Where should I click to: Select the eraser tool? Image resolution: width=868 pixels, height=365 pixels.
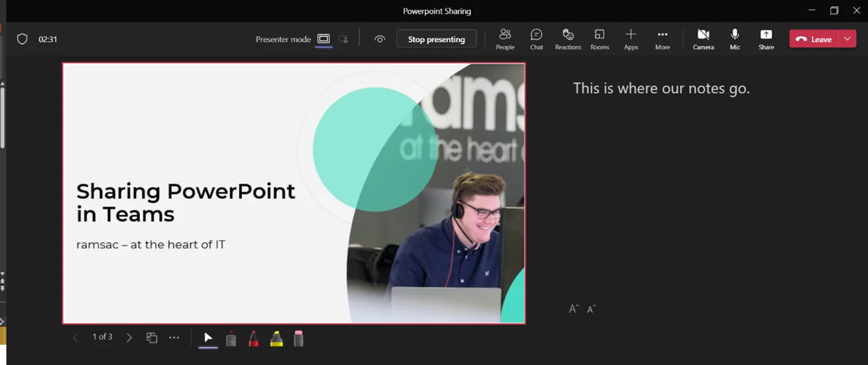(298, 338)
